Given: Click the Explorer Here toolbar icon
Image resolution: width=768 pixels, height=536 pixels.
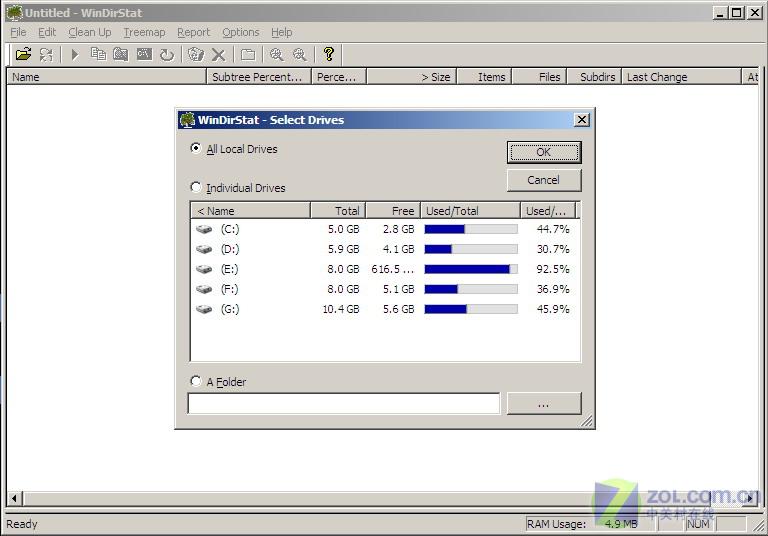Looking at the screenshot, I should pyautogui.click(x=120, y=54).
